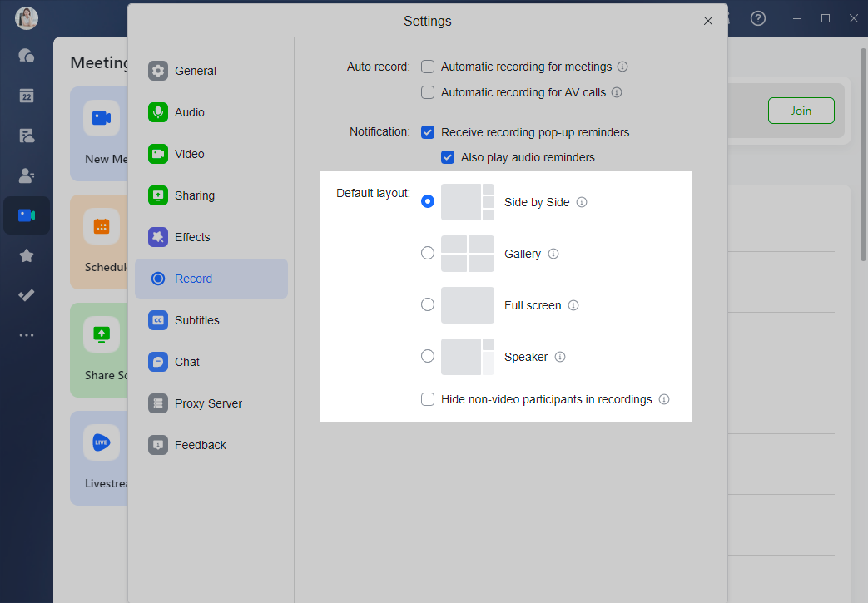Open contacts icon in main window sidebar
The width and height of the screenshot is (868, 603).
pos(26,175)
